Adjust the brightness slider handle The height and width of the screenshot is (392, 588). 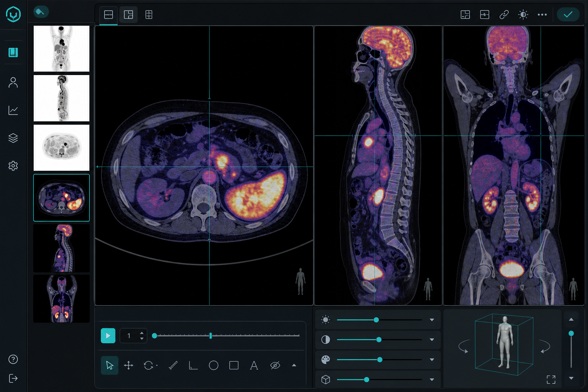pyautogui.click(x=376, y=320)
